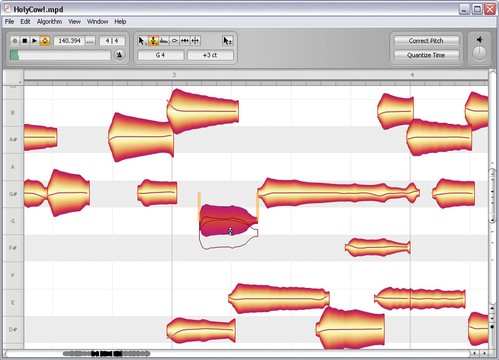The image size is (499, 360).
Task: Open the Edit menu
Action: (25, 22)
